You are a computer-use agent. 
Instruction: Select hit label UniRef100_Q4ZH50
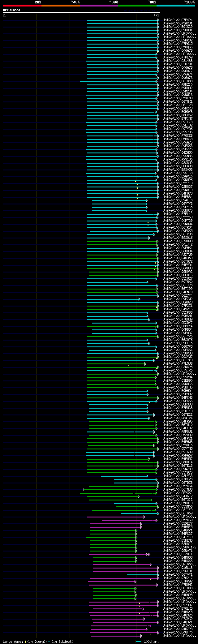click(178, 152)
